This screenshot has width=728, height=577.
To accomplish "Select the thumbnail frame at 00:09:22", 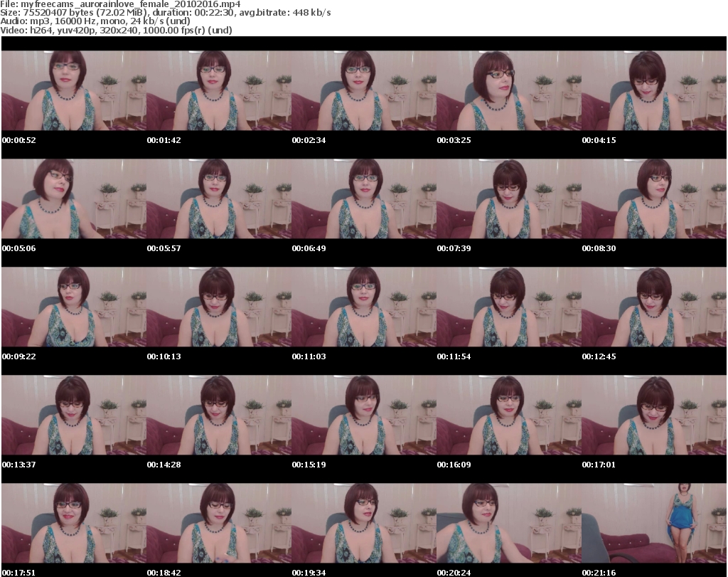I will tap(74, 307).
